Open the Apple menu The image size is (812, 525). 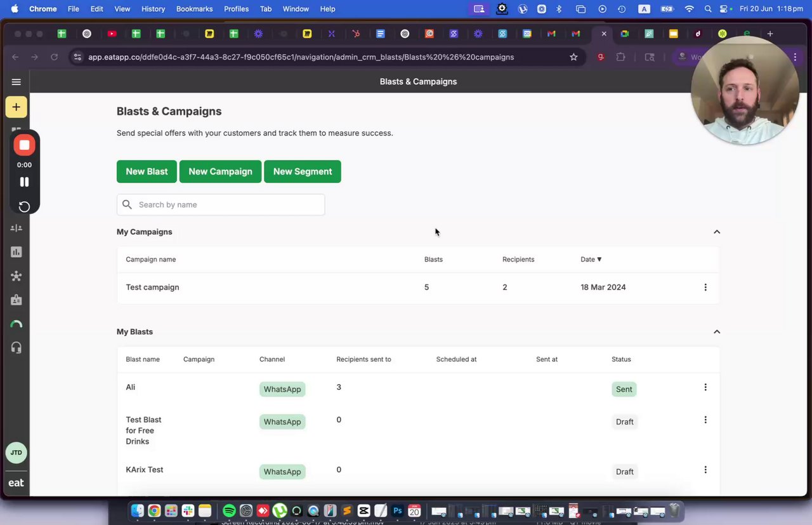pos(14,9)
